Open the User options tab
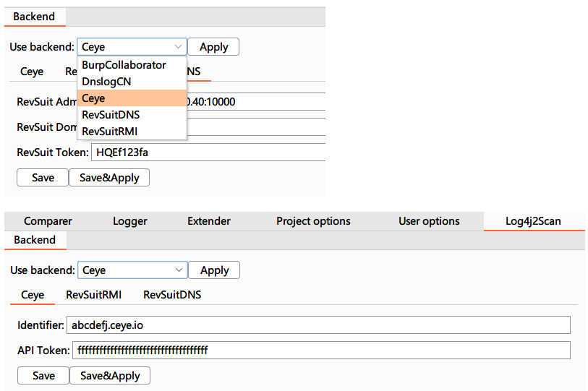Image resolution: width=588 pixels, height=391 pixels. click(x=429, y=221)
